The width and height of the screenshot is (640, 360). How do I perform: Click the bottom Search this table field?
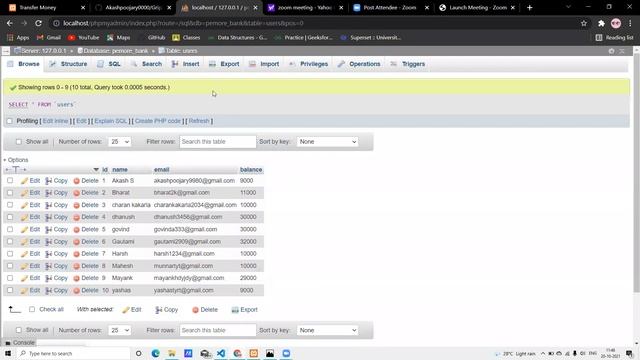[218, 330]
